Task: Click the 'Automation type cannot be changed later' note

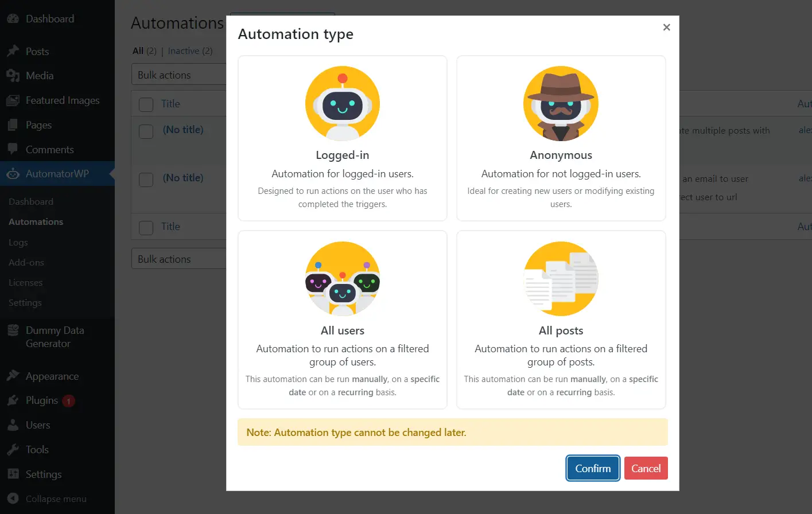Action: [x=453, y=432]
